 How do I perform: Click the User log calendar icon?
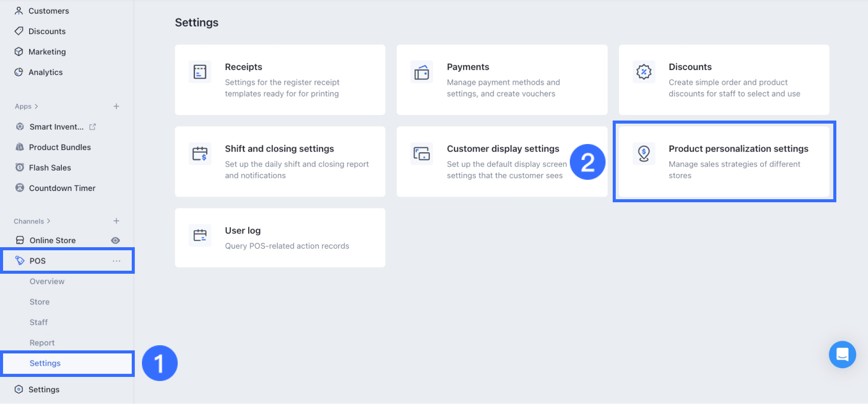pyautogui.click(x=200, y=235)
